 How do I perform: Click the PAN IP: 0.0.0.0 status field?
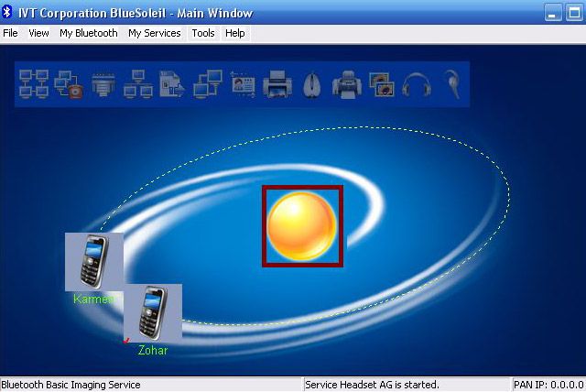(548, 385)
